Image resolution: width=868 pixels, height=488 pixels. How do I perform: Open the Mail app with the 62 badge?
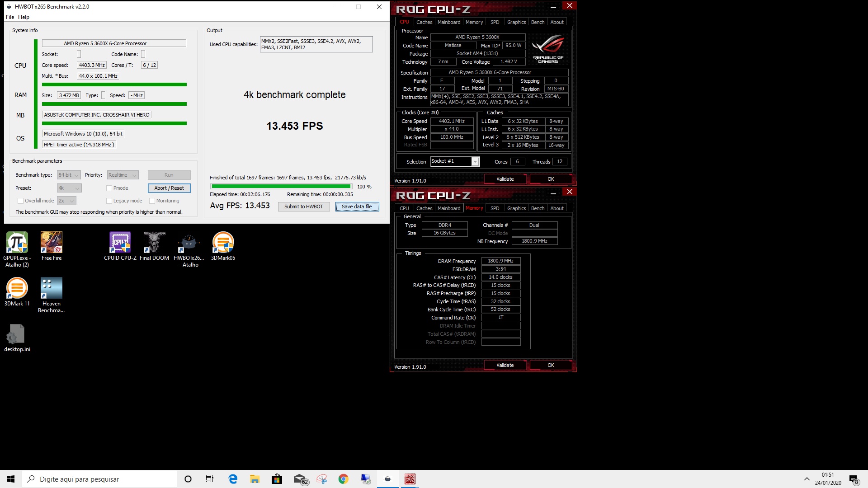click(300, 479)
